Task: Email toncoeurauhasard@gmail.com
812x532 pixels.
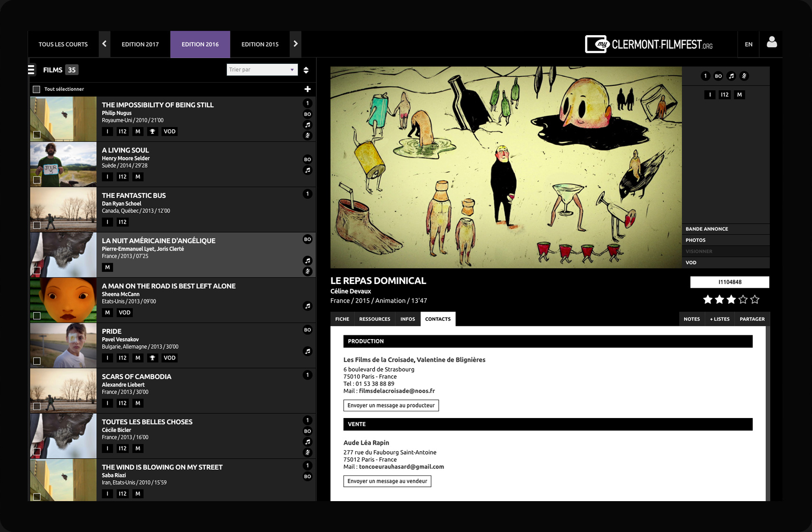Action: pos(401,467)
